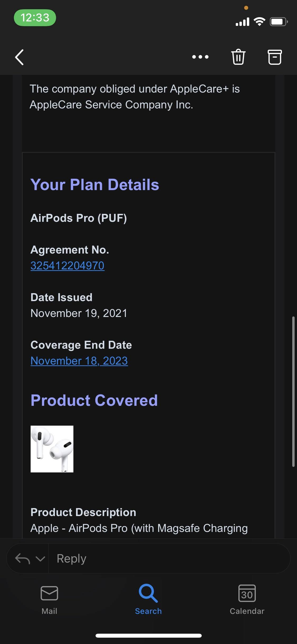Open agreement number 325412204970 link
The image size is (297, 644).
pos(67,265)
